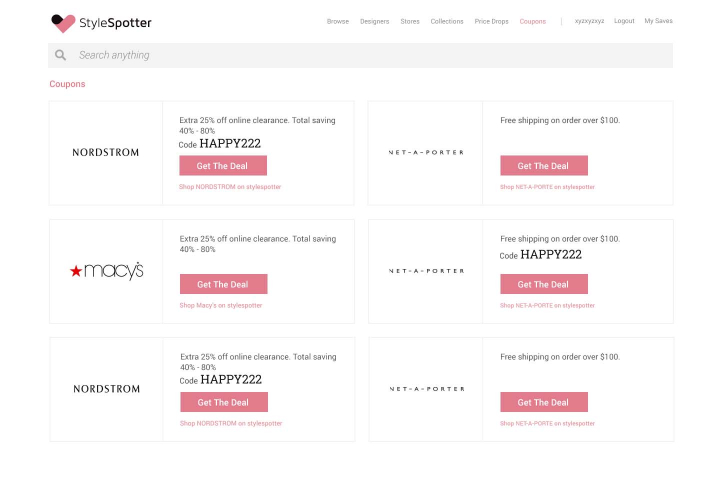Click the Net-A-Porter logo beside the HAPPY222 code

point(426,271)
